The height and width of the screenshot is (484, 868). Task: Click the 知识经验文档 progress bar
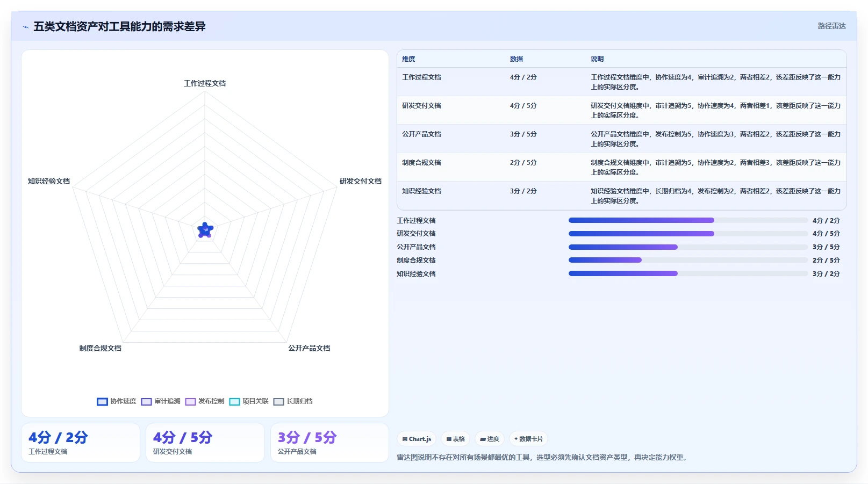pos(688,273)
